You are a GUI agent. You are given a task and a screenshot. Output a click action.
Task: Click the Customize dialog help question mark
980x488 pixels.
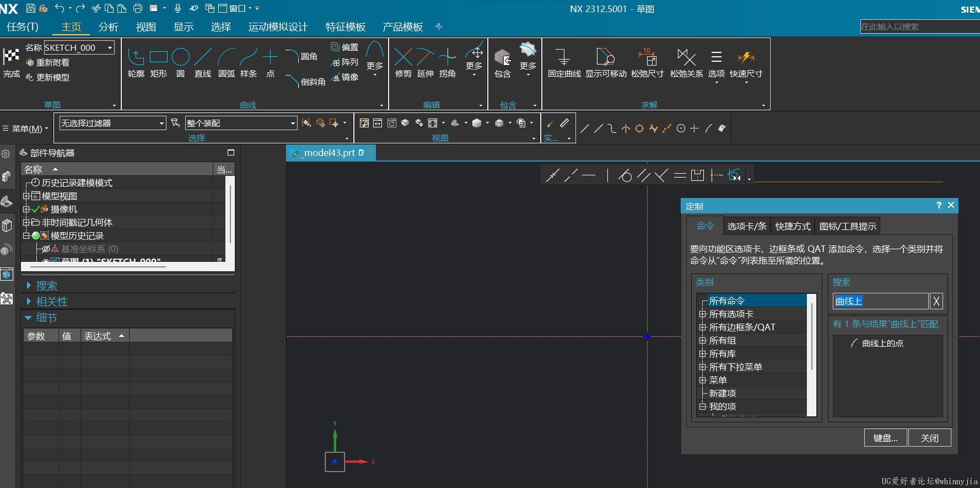click(x=939, y=205)
